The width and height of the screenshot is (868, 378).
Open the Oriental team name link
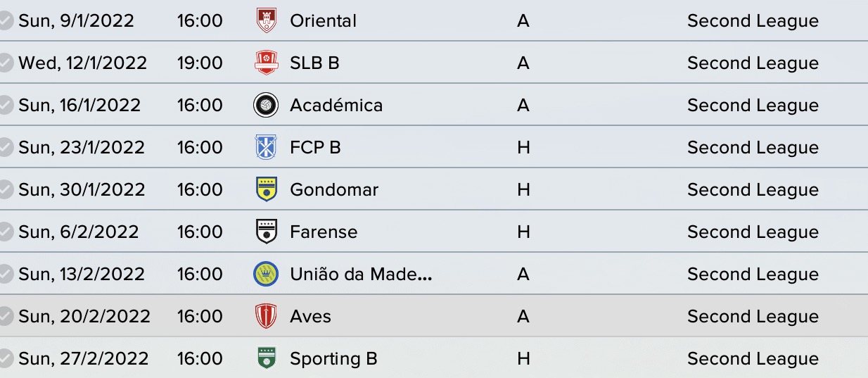click(x=323, y=21)
